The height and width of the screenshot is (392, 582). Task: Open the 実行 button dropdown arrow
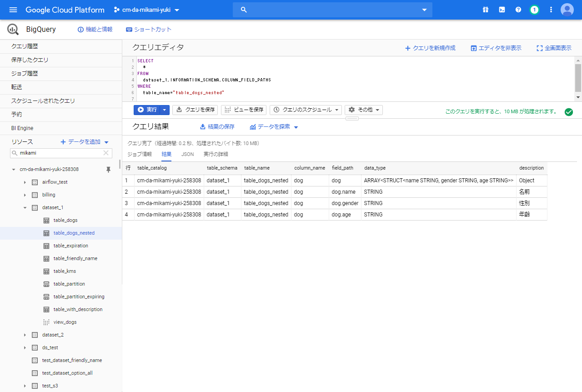point(164,110)
